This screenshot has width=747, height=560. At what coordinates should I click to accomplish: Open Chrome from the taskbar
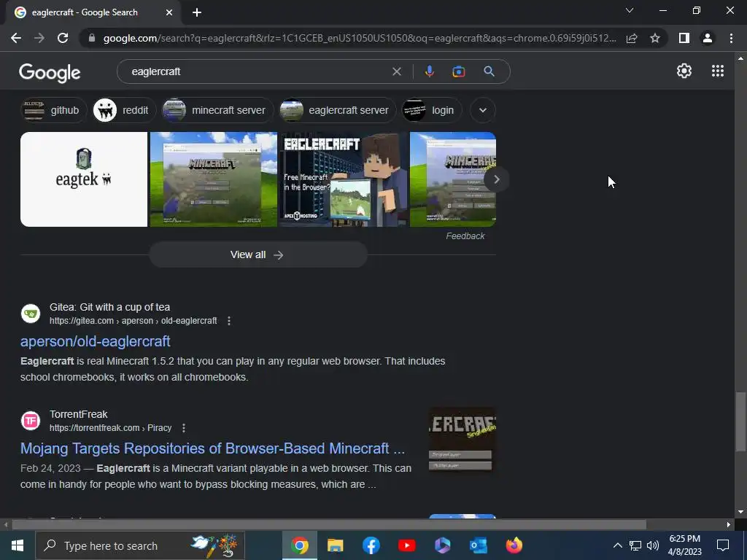tap(300, 545)
